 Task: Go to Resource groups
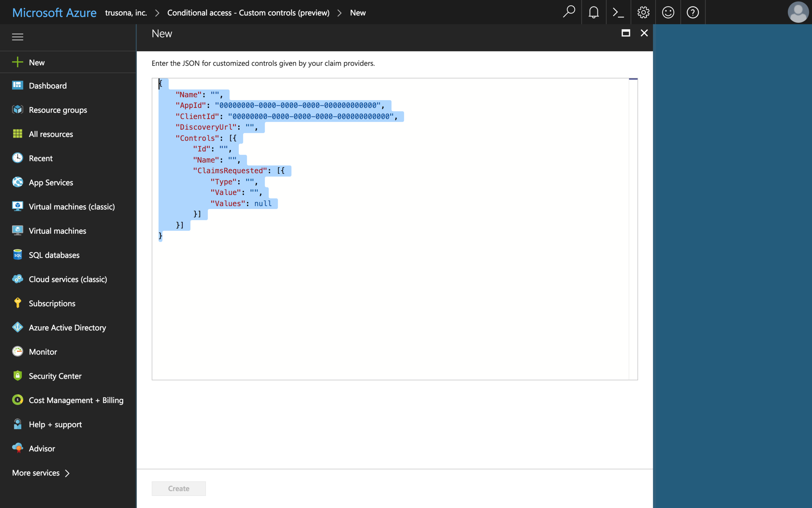pos(68,110)
